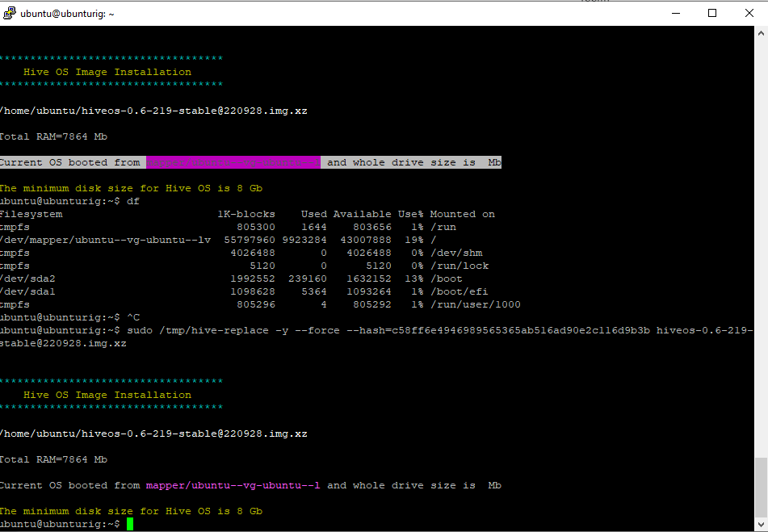Viewport: 768px width, 532px height.
Task: Click the '1093264' available value for /dev/sda1
Action: pyautogui.click(x=369, y=291)
